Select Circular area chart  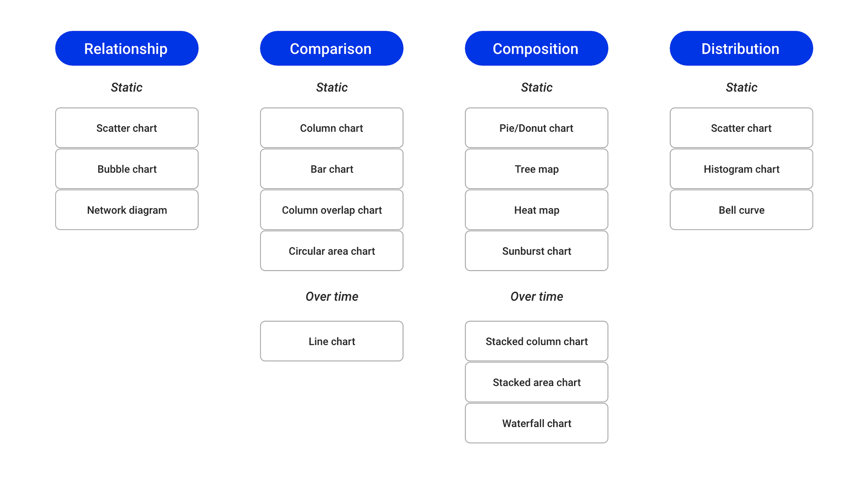tap(331, 251)
